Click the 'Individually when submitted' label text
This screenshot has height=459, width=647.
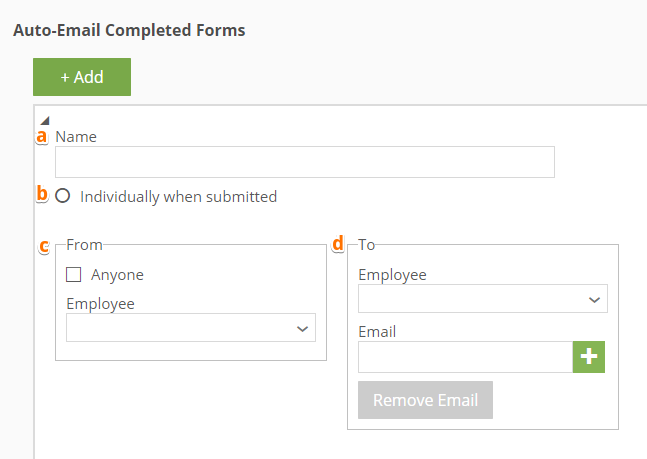pyautogui.click(x=178, y=197)
